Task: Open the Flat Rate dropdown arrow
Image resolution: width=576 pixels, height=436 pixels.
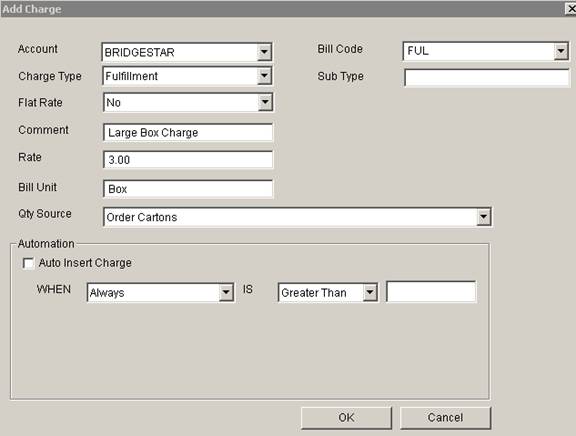Action: coord(265,102)
